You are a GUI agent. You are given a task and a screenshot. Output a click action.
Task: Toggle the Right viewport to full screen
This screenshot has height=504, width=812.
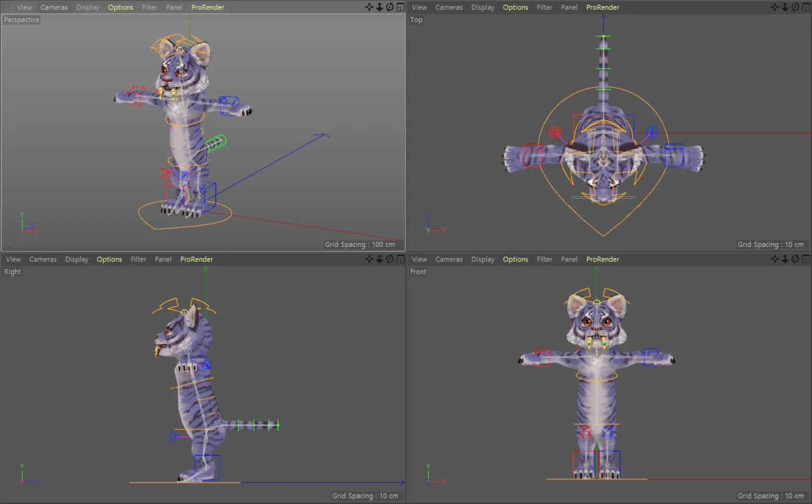400,259
